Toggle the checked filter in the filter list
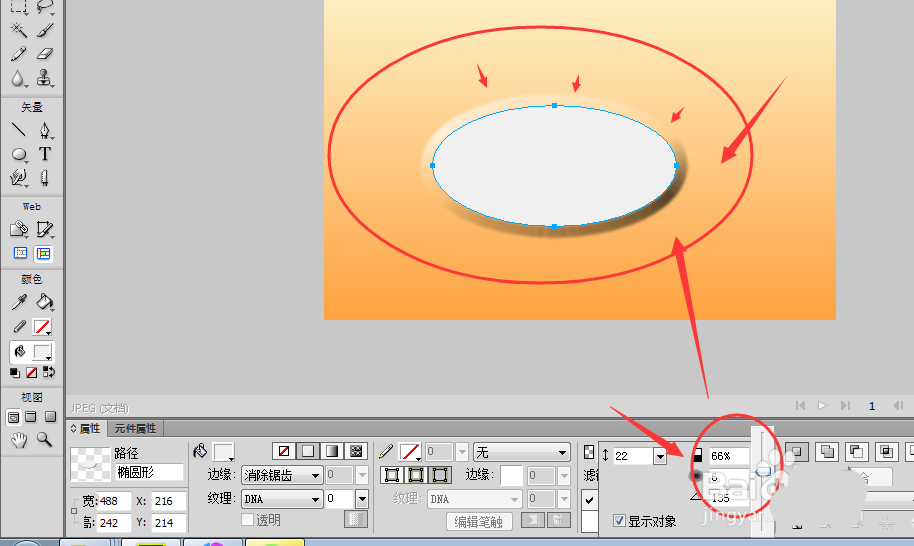The width and height of the screenshot is (914, 546). pos(589,500)
